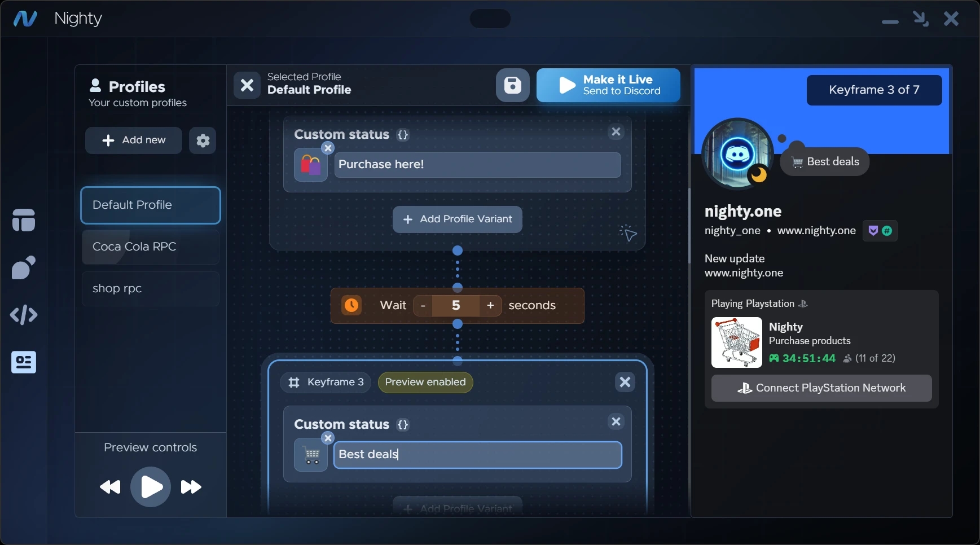The image size is (980, 545).
Task: Click the green controller elapsed time icon
Action: (x=774, y=358)
